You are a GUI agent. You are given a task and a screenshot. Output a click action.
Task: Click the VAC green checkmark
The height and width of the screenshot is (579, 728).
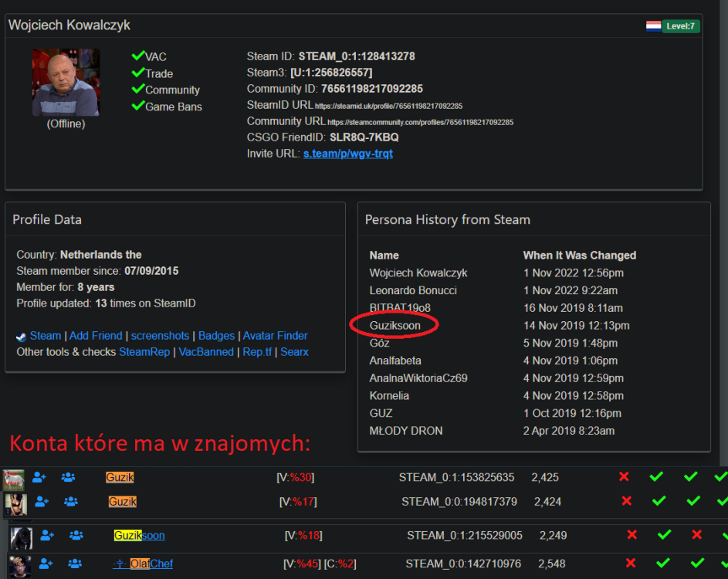[x=138, y=56]
